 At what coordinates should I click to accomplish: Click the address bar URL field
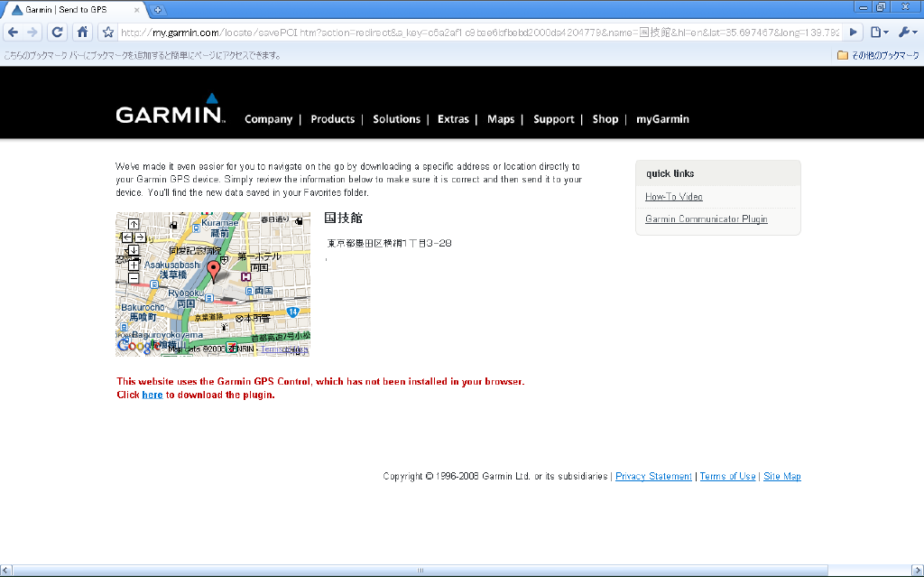pos(480,33)
